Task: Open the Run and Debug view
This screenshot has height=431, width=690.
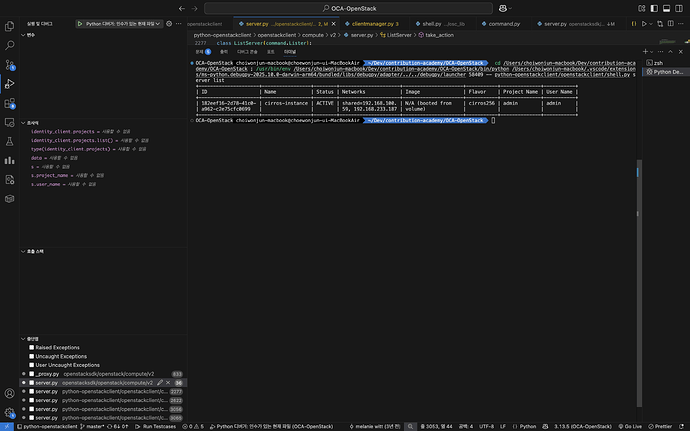Action: (9, 84)
